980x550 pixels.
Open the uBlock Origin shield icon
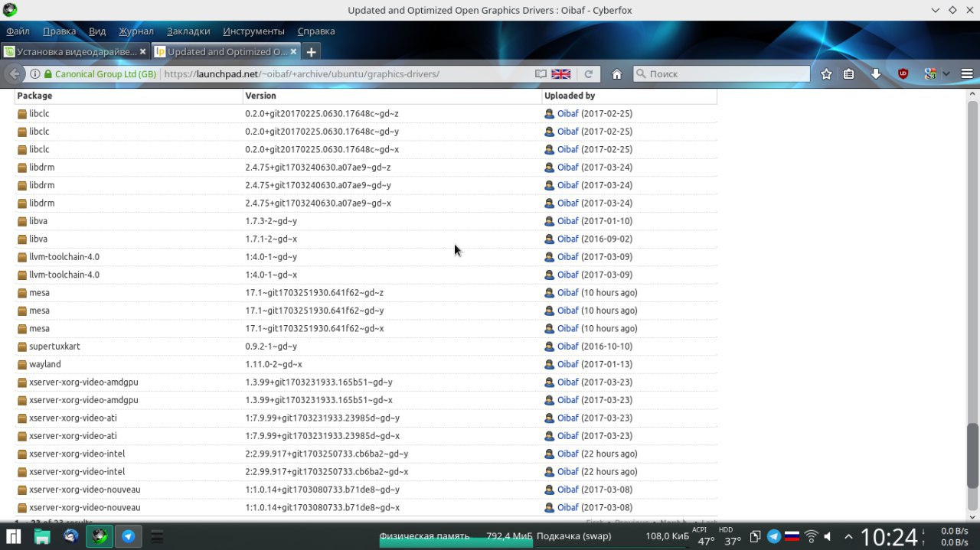[x=903, y=74]
